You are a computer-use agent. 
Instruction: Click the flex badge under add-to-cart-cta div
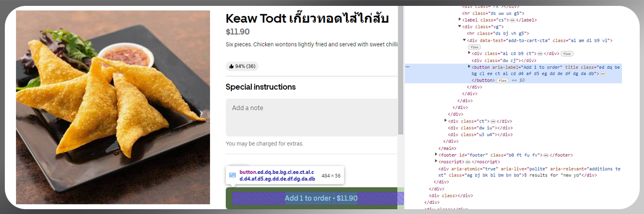click(x=474, y=47)
